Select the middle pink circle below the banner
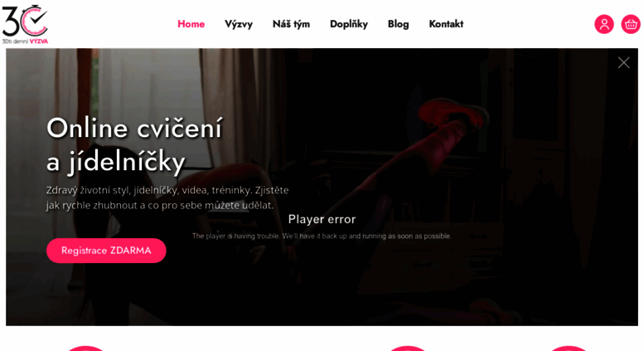This screenshot has width=644, height=351. pos(408,349)
